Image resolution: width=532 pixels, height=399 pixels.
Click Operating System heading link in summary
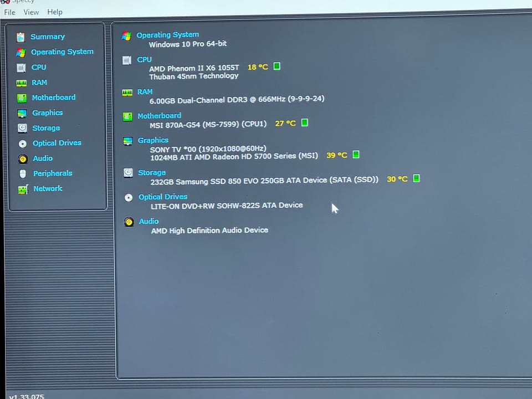pyautogui.click(x=167, y=34)
